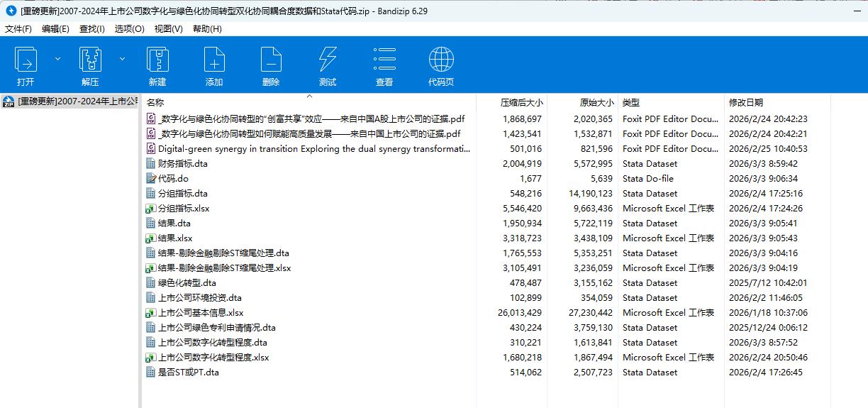The width and height of the screenshot is (868, 408).
Task: Click date 2025/12/24 0:06:12
Action: (x=768, y=328)
